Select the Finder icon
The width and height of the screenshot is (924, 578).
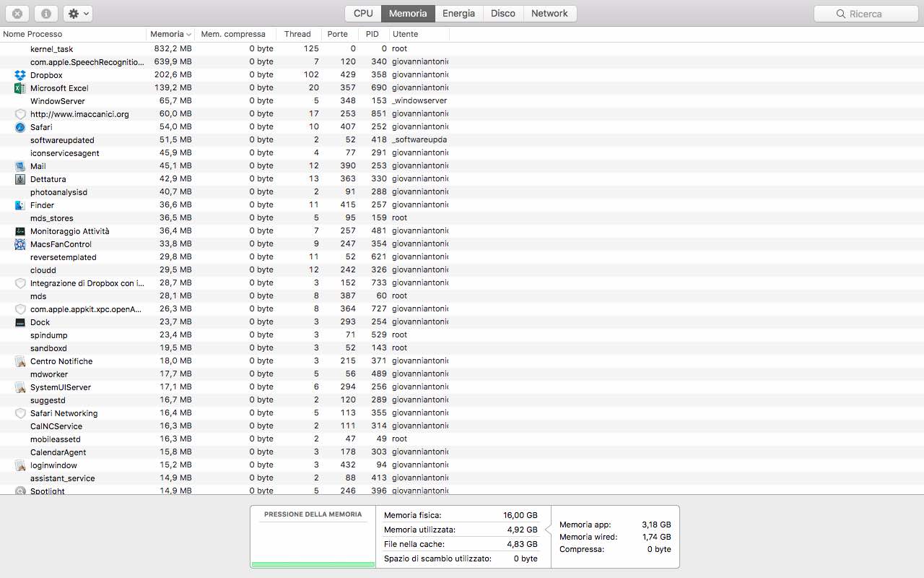click(x=20, y=205)
